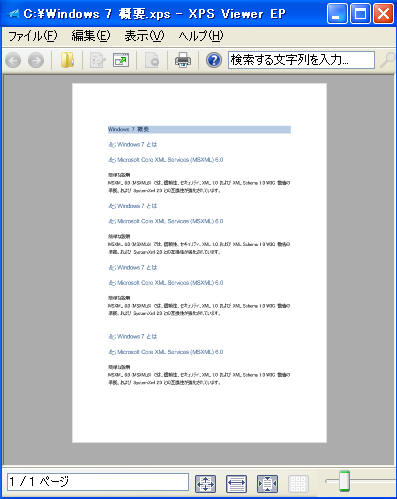Click the green arrow window icon
397x499 pixels.
121,61
